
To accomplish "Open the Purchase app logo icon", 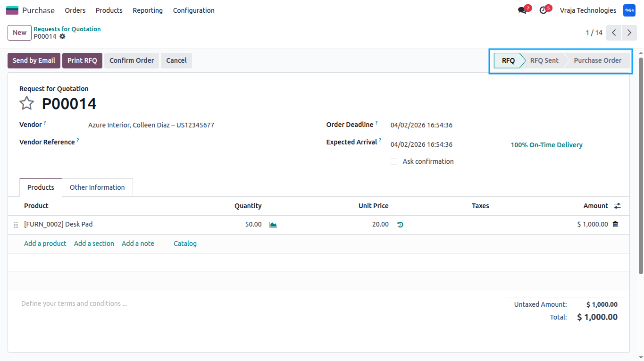I will pos(12,10).
